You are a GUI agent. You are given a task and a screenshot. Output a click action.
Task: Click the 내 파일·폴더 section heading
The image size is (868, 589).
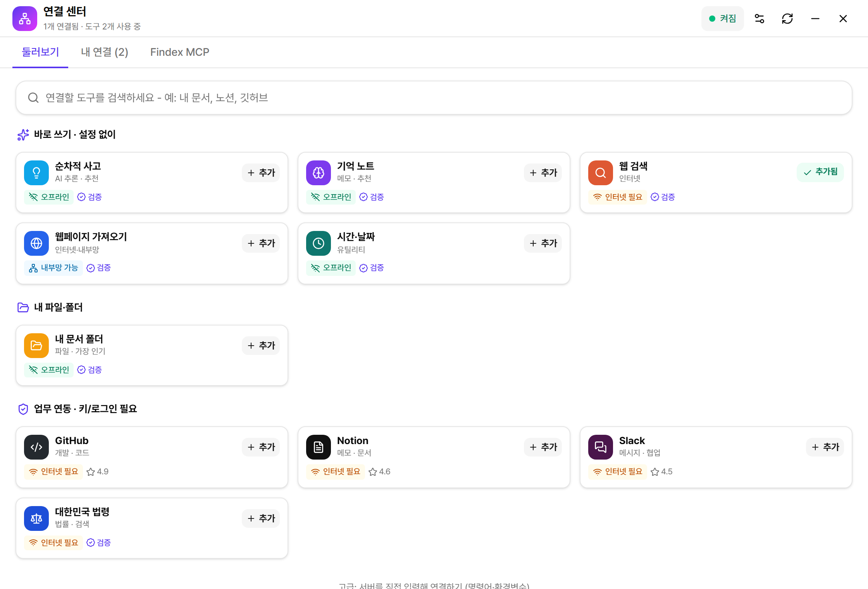58,307
